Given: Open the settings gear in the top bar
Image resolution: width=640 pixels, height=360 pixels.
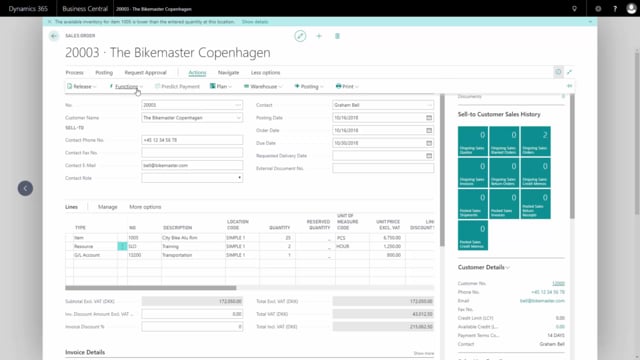Looking at the screenshot, I should [x=598, y=9].
